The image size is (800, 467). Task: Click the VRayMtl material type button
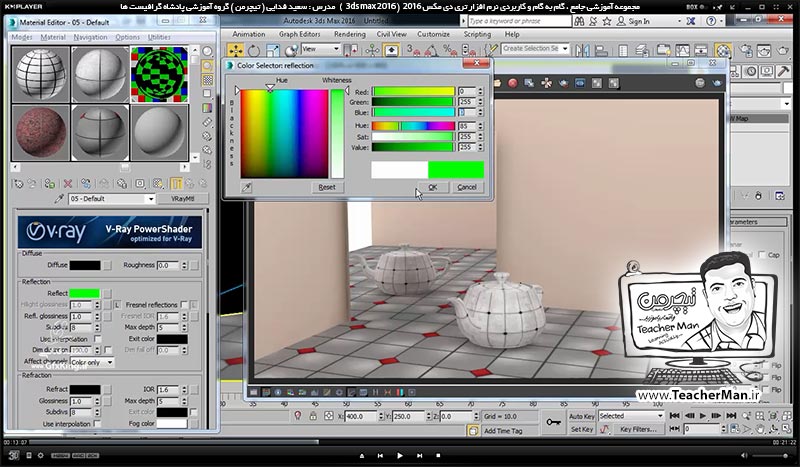182,199
